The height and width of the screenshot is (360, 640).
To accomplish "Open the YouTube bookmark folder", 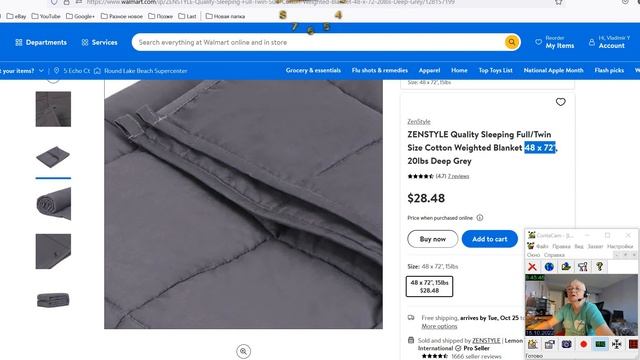I will tap(46, 16).
